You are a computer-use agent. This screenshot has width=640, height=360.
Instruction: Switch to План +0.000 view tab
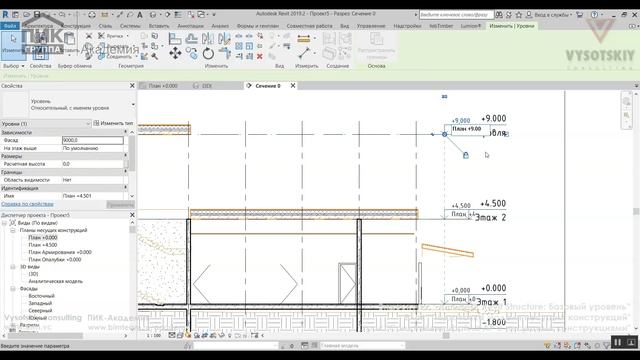(x=163, y=86)
